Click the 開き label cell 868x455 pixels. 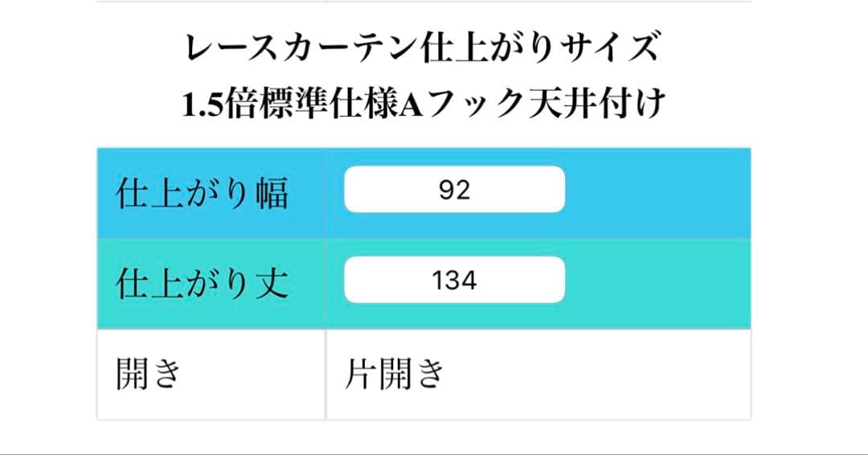pos(211,374)
